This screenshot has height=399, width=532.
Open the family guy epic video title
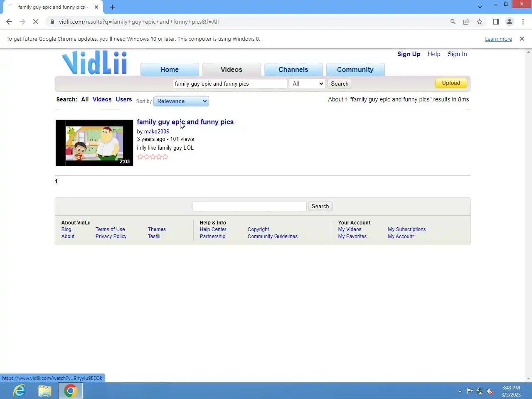tap(185, 122)
